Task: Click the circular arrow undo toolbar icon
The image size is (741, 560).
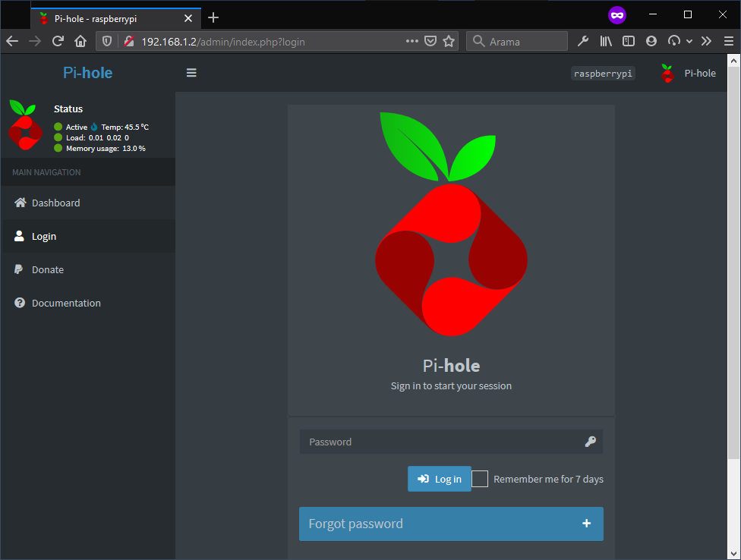Action: coord(674,41)
